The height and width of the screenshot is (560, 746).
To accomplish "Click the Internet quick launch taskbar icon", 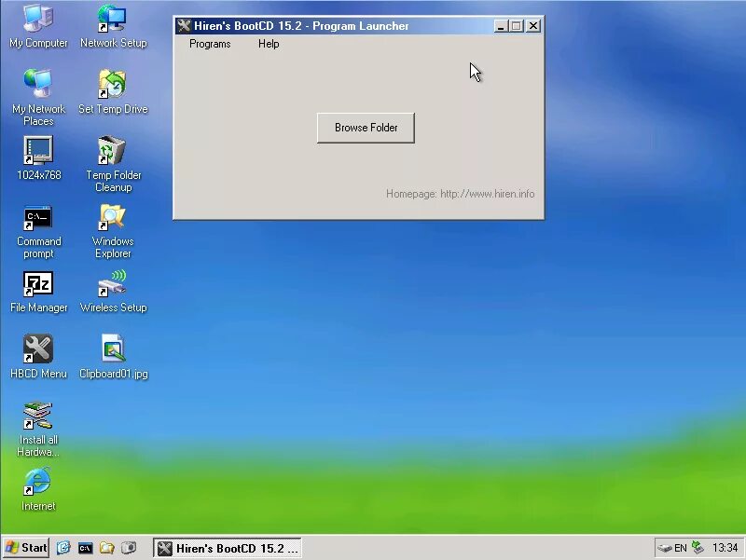I will (x=63, y=548).
